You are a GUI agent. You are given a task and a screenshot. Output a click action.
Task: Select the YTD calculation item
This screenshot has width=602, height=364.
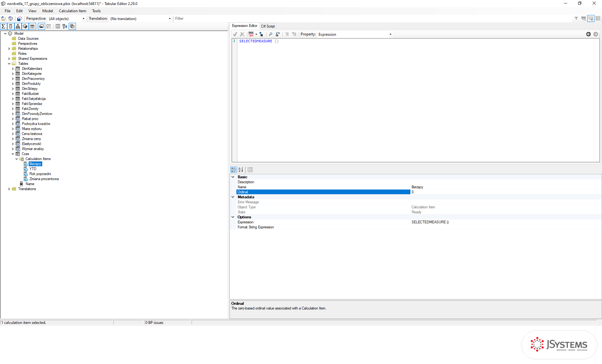[x=33, y=169]
